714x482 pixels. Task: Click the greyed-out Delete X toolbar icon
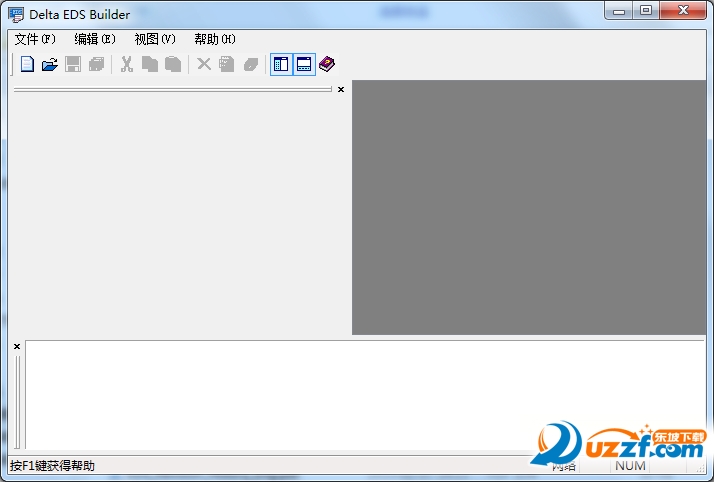[204, 64]
